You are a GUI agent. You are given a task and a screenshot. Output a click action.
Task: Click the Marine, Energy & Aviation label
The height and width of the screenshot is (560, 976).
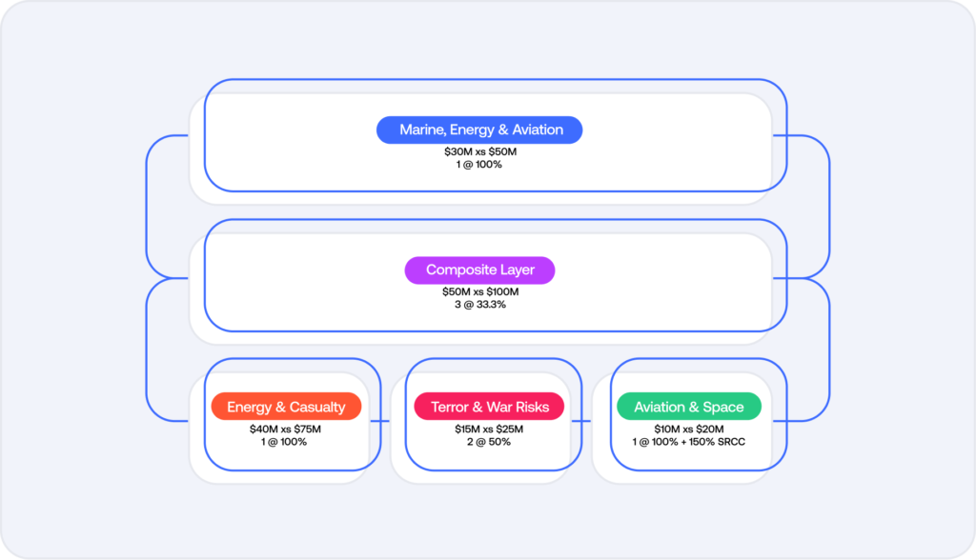coord(479,130)
